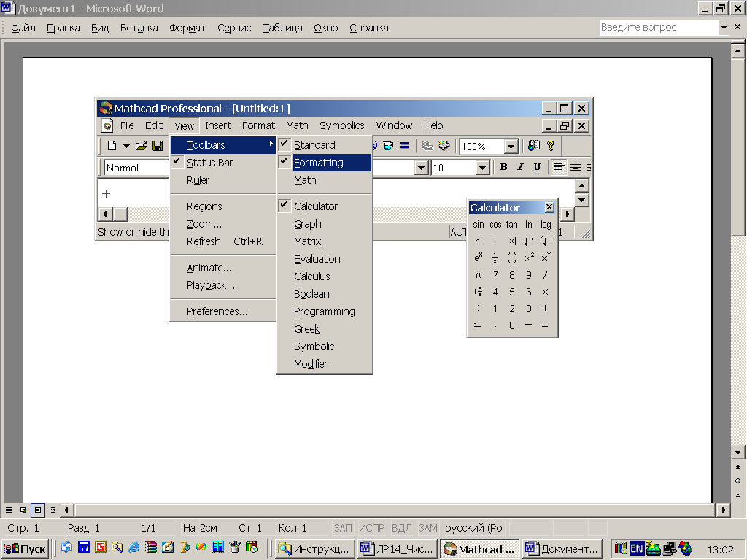Close the Calculator palette

pos(549,207)
